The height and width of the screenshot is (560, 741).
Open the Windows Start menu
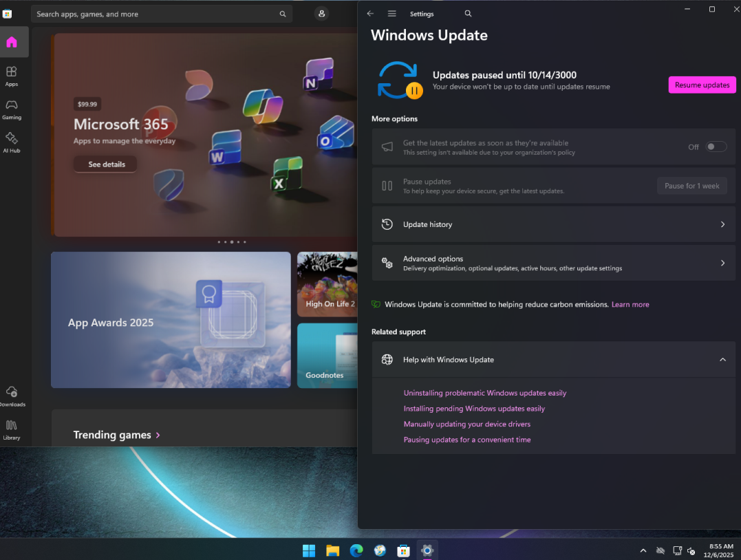click(x=309, y=550)
